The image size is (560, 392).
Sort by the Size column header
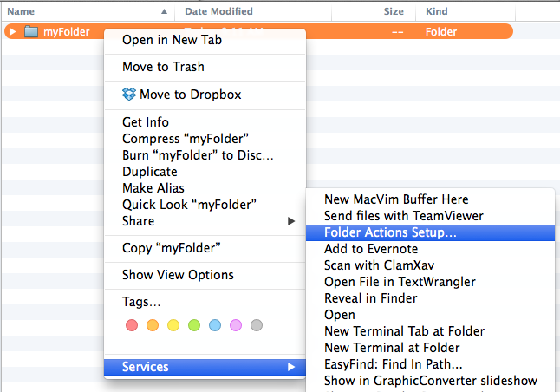pos(394,11)
